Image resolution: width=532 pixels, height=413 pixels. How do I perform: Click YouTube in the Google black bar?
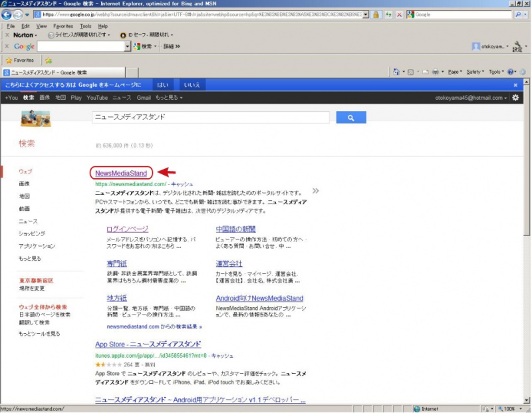(x=97, y=98)
